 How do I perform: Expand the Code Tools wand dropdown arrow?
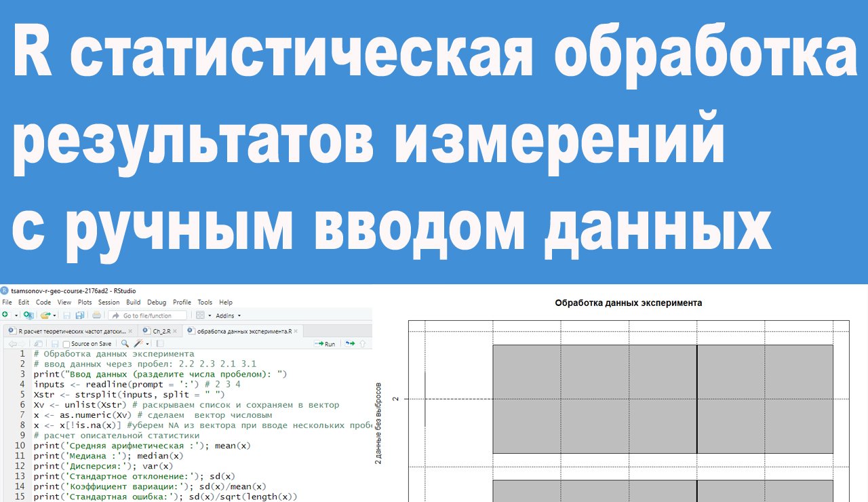pyautogui.click(x=147, y=344)
